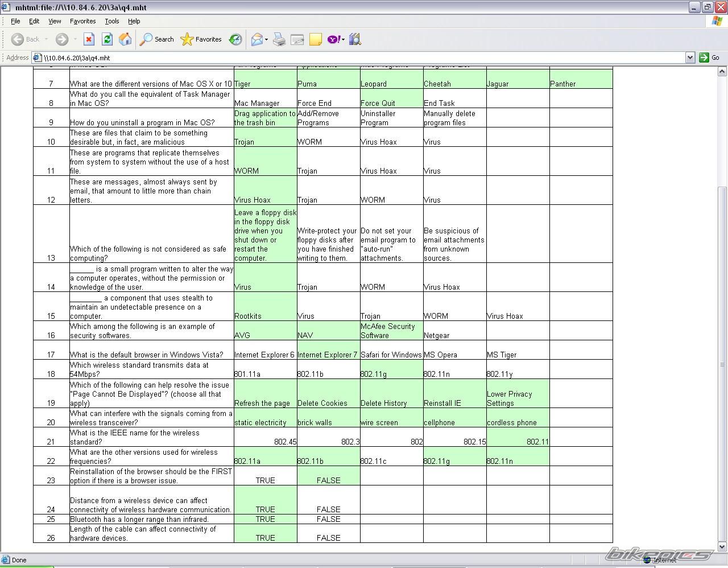The width and height of the screenshot is (728, 568).
Task: Click the Back navigation button
Action: tap(26, 39)
